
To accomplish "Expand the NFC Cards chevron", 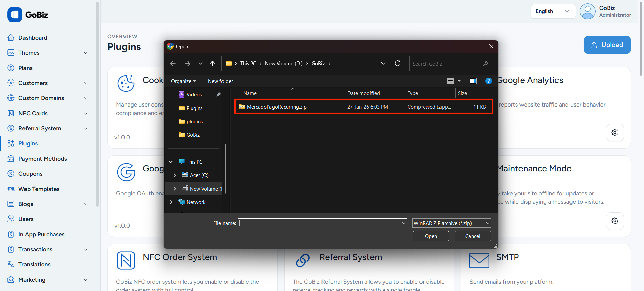I will (x=86, y=114).
